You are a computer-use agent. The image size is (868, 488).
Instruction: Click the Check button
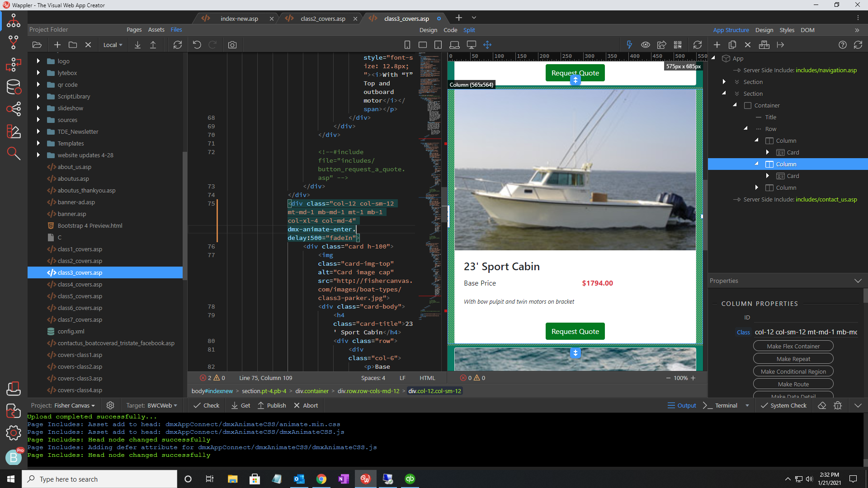[x=206, y=405]
